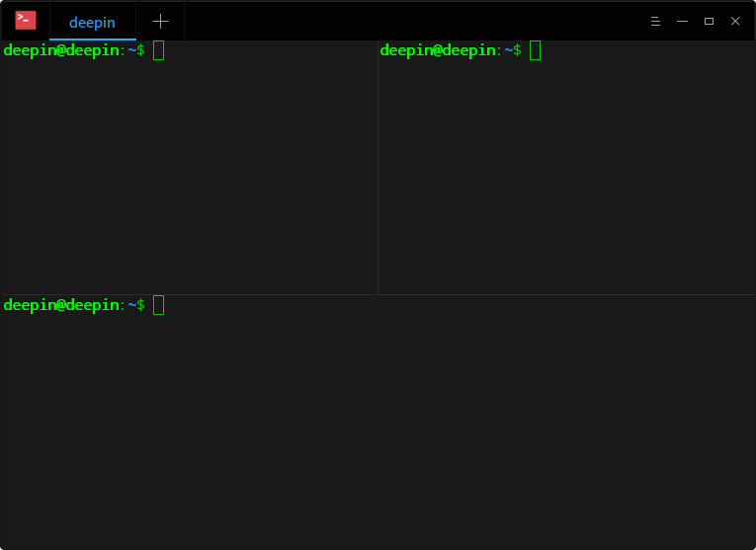The image size is (756, 550).
Task: Minimize the terminal window
Action: (682, 21)
